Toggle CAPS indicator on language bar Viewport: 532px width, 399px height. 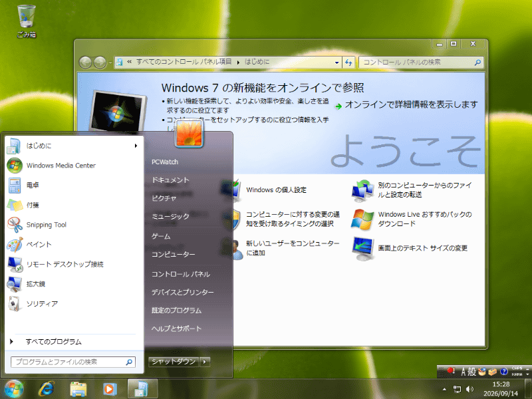pyautogui.click(x=517, y=368)
